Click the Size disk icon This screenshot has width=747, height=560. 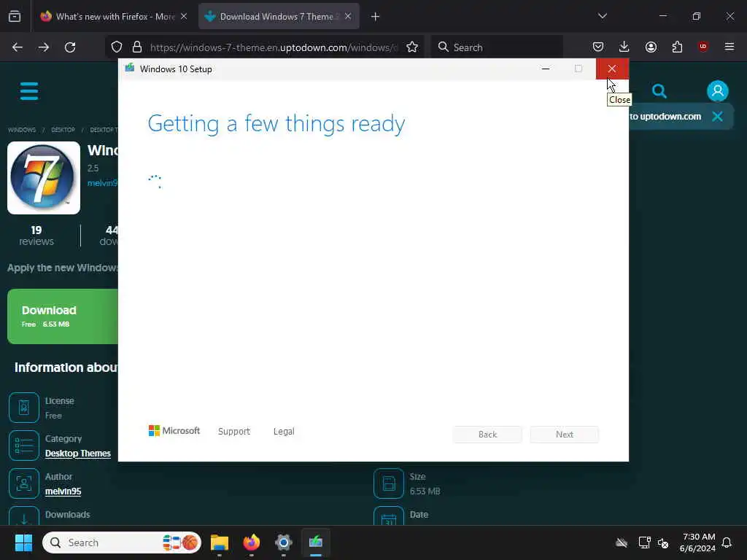tap(389, 483)
